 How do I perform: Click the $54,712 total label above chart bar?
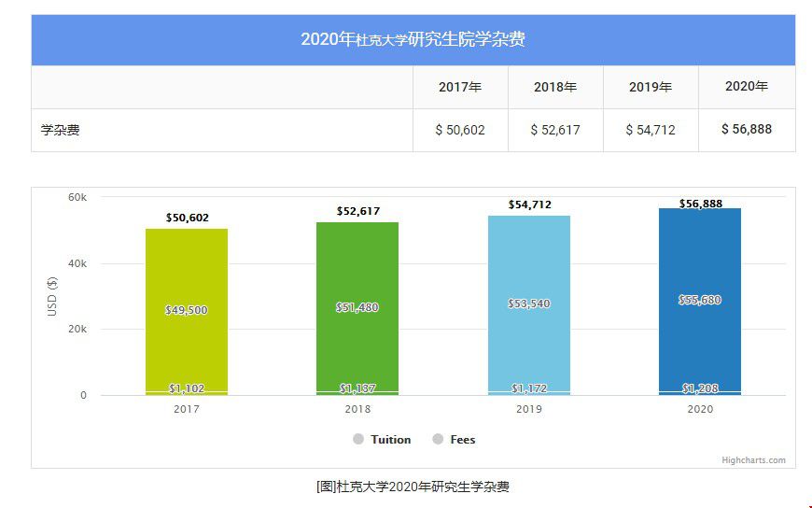tap(530, 205)
